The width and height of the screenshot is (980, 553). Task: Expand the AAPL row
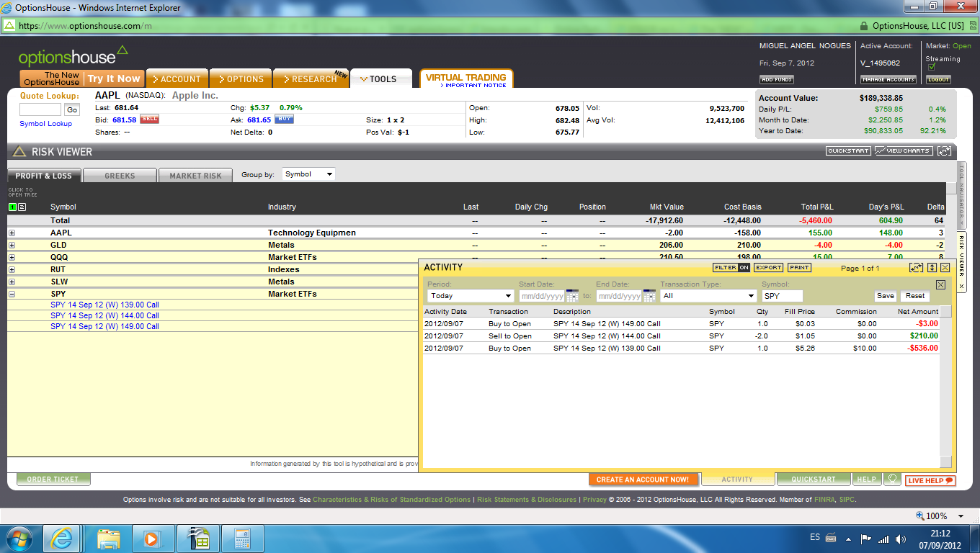(12, 233)
